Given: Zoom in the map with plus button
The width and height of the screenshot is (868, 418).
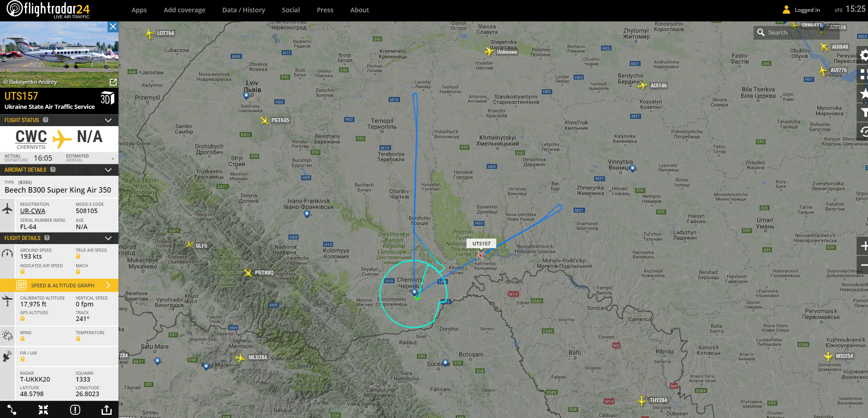Looking at the screenshot, I should tap(863, 246).
